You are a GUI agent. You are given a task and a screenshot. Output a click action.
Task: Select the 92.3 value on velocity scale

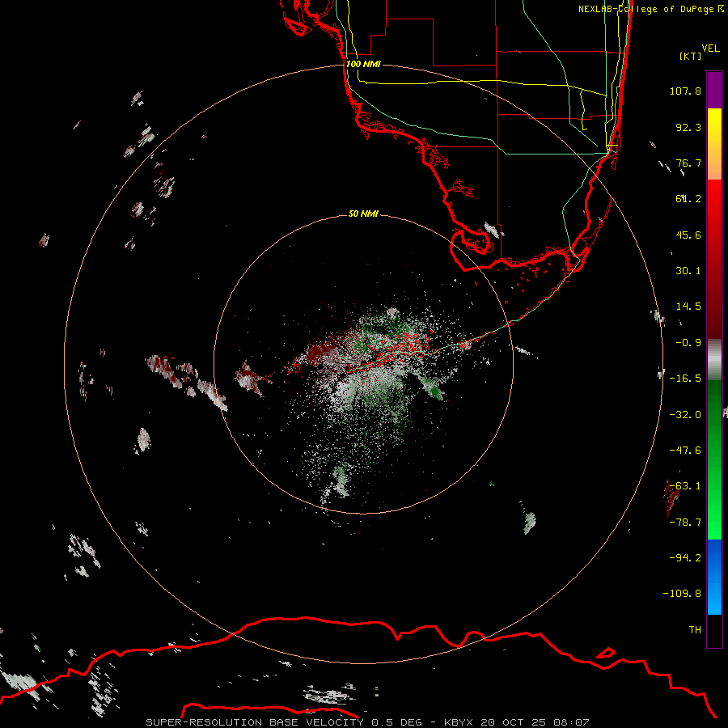pos(688,127)
